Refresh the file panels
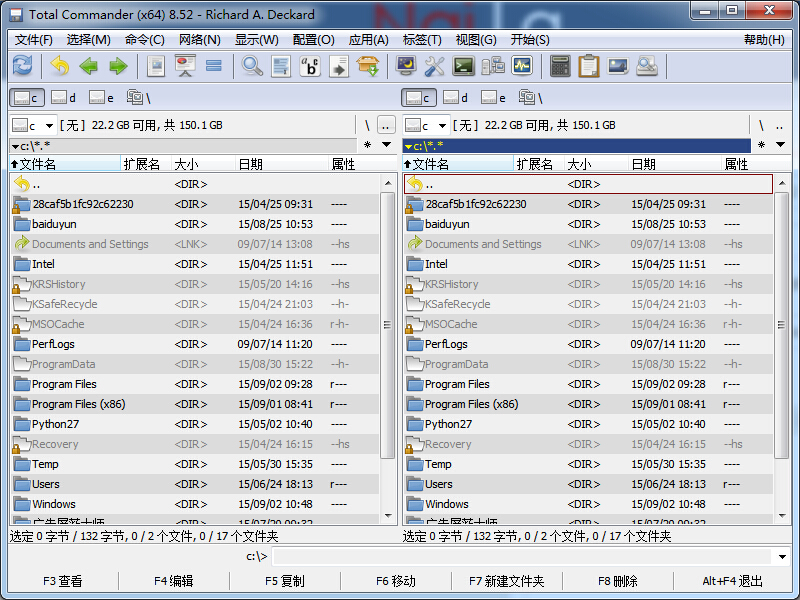The height and width of the screenshot is (600, 800). pyautogui.click(x=19, y=66)
